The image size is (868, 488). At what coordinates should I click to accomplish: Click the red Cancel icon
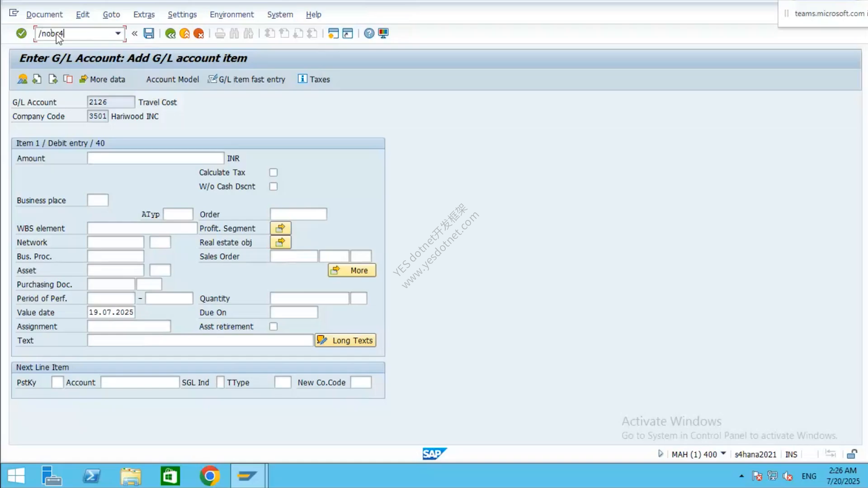click(x=198, y=33)
